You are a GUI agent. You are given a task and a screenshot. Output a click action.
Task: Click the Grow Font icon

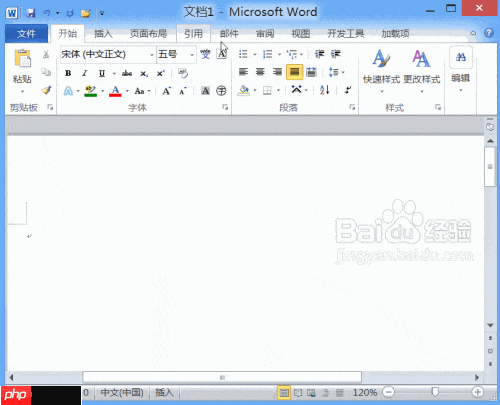pos(166,91)
